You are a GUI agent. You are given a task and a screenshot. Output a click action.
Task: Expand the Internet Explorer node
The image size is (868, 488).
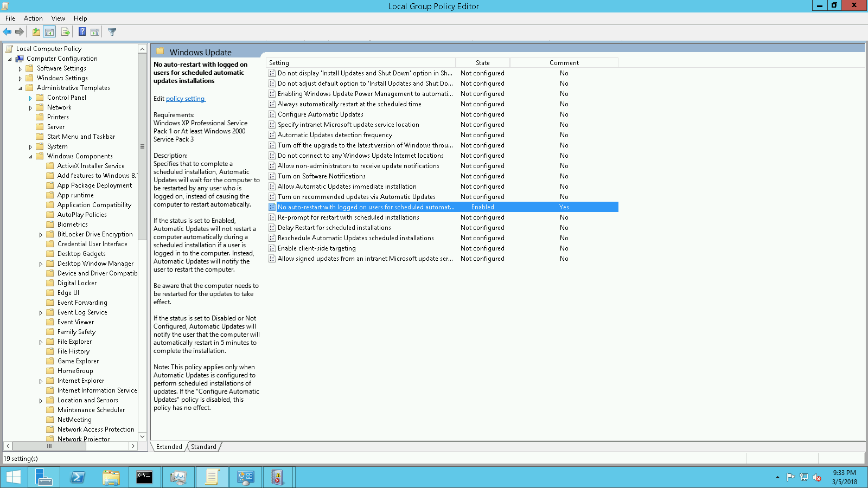point(41,381)
